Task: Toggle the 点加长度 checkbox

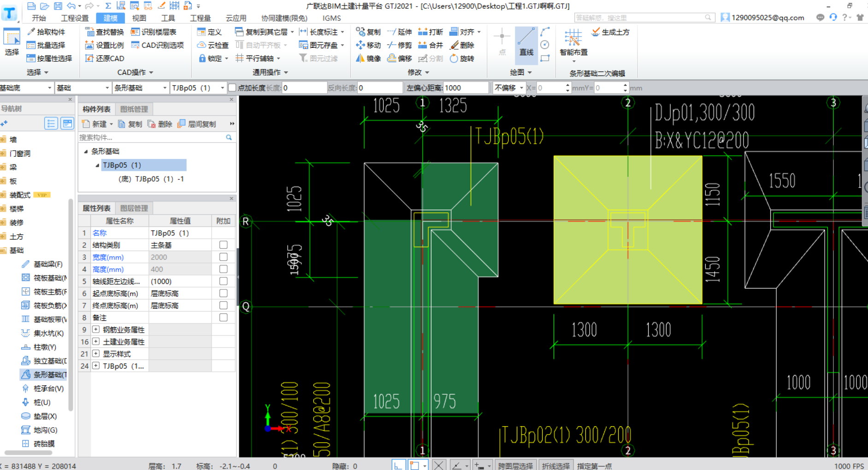Action: click(x=232, y=88)
